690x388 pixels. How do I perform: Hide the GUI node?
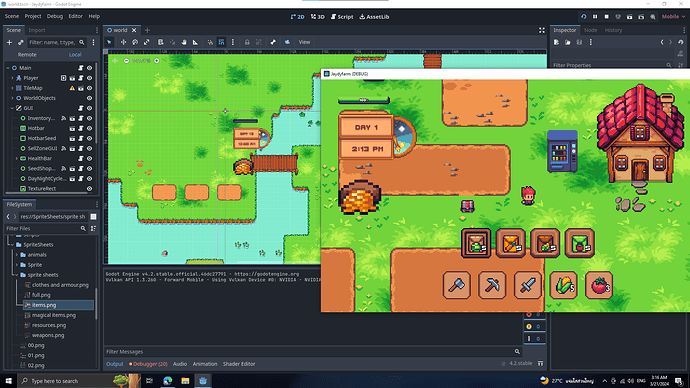(89, 108)
